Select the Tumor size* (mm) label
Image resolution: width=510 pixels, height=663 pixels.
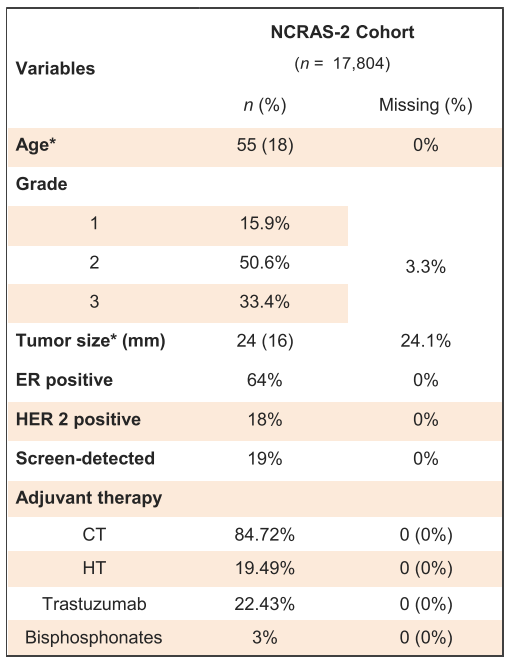pyautogui.click(x=90, y=341)
